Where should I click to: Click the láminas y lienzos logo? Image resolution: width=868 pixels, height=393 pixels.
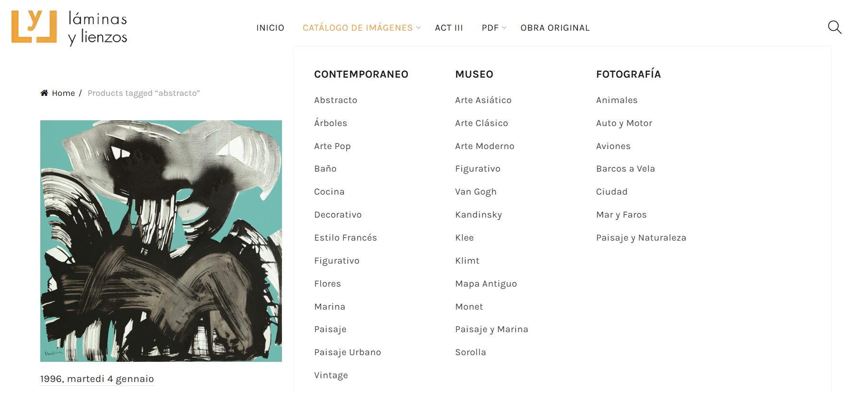click(69, 28)
